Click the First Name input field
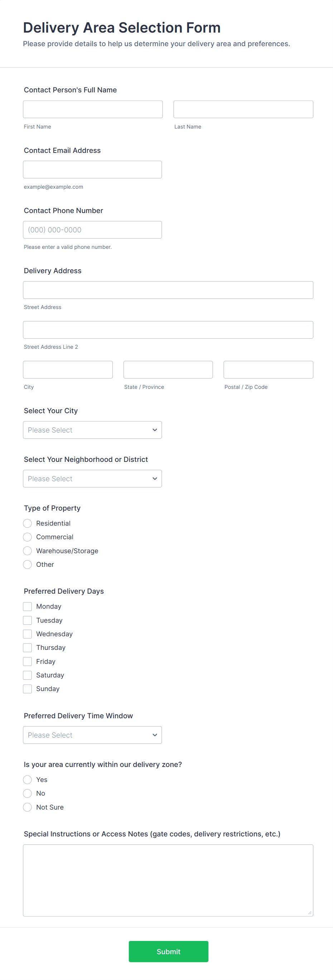 pos(92,109)
